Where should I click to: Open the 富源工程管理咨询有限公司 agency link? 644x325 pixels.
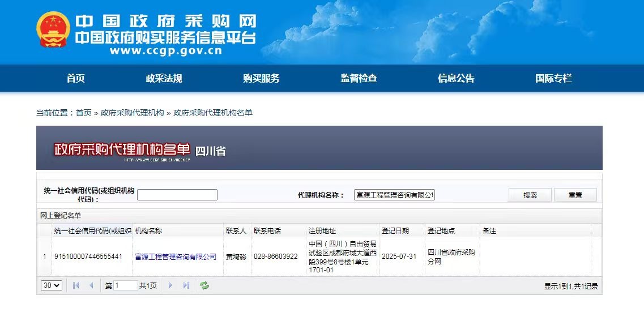[176, 256]
